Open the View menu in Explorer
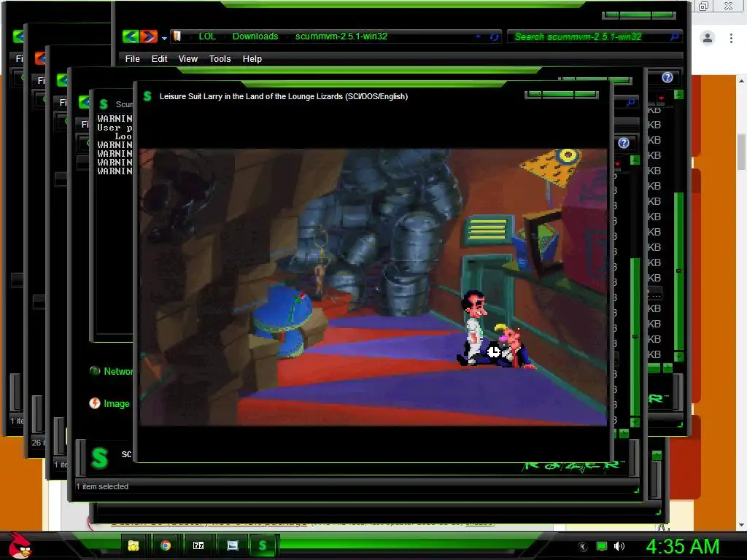This screenshot has height=560, width=747. pos(187,58)
